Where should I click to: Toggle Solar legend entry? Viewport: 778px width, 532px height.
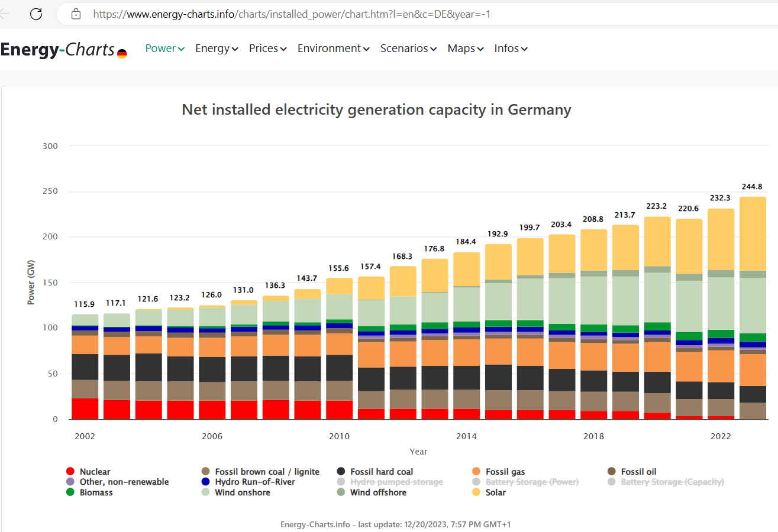tap(489, 492)
